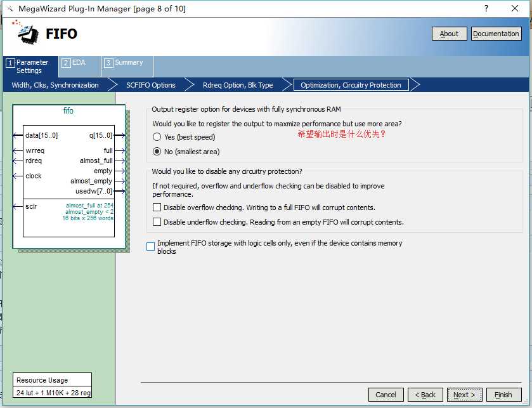
Task: Click the sclr port label
Action: (31, 206)
